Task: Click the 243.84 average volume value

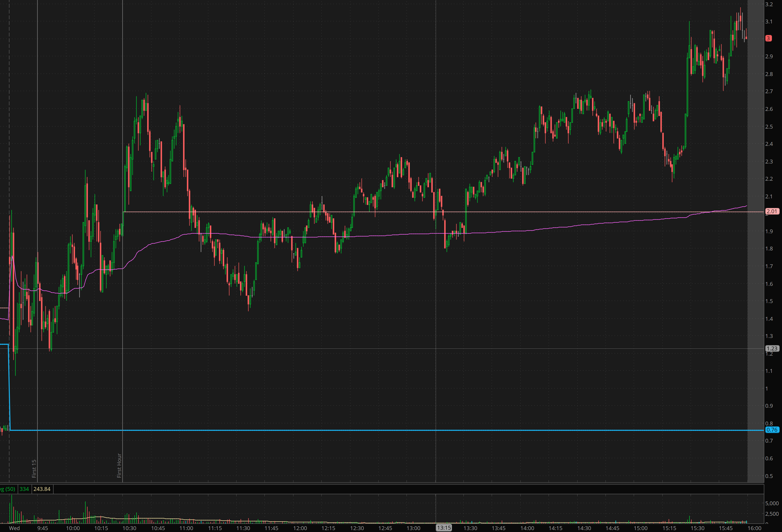Action: click(x=42, y=489)
